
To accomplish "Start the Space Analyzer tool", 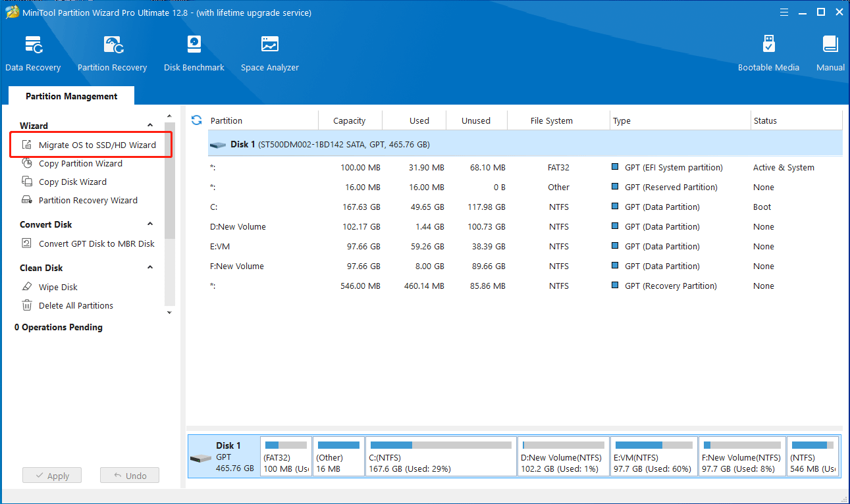I will pos(270,54).
